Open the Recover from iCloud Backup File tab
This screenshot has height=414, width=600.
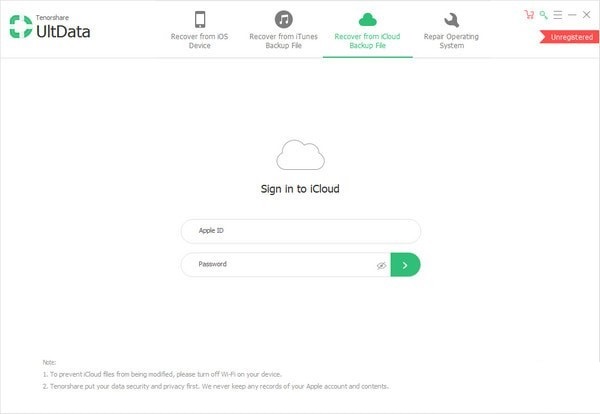coord(368,44)
